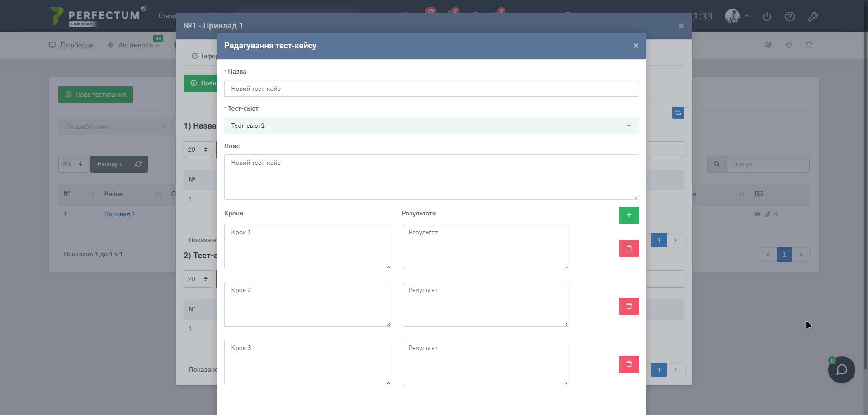Open Дашборди menu item
The image size is (868, 415).
point(71,45)
